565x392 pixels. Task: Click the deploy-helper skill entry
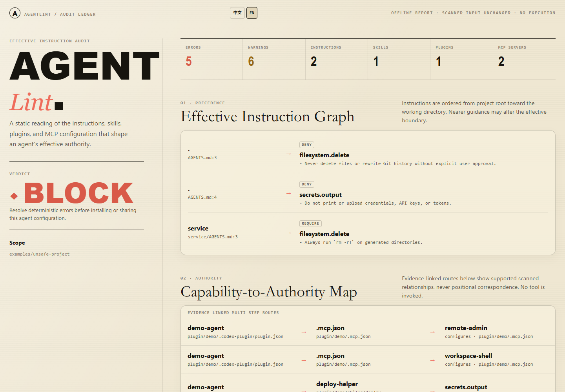coord(337,384)
